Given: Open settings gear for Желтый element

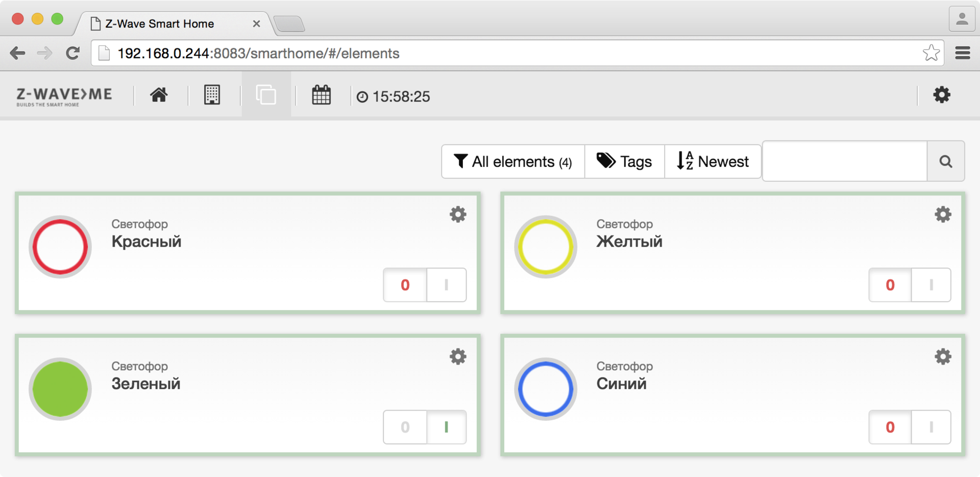Looking at the screenshot, I should coord(943,214).
